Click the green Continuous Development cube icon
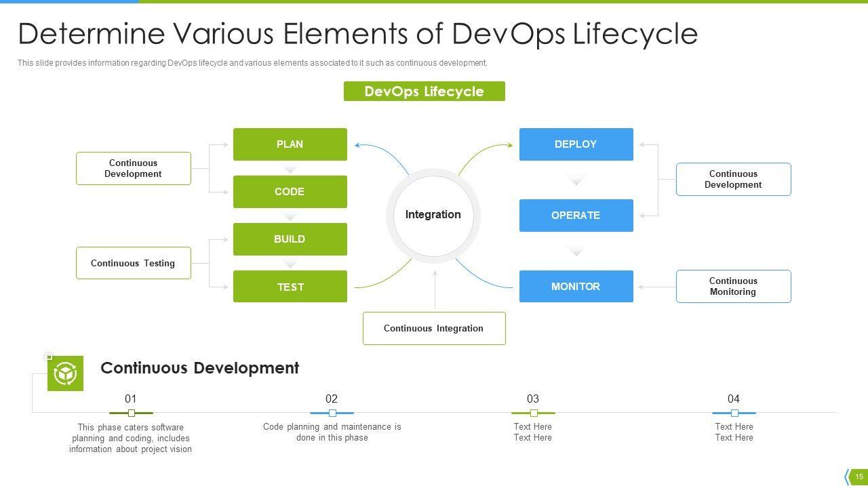 pos(65,373)
